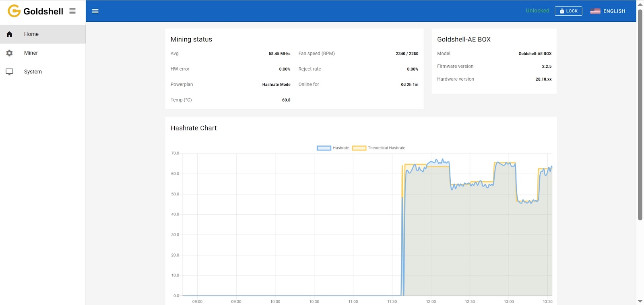This screenshot has width=644, height=305.
Task: Click the Temp value 60.8
Action: [286, 100]
